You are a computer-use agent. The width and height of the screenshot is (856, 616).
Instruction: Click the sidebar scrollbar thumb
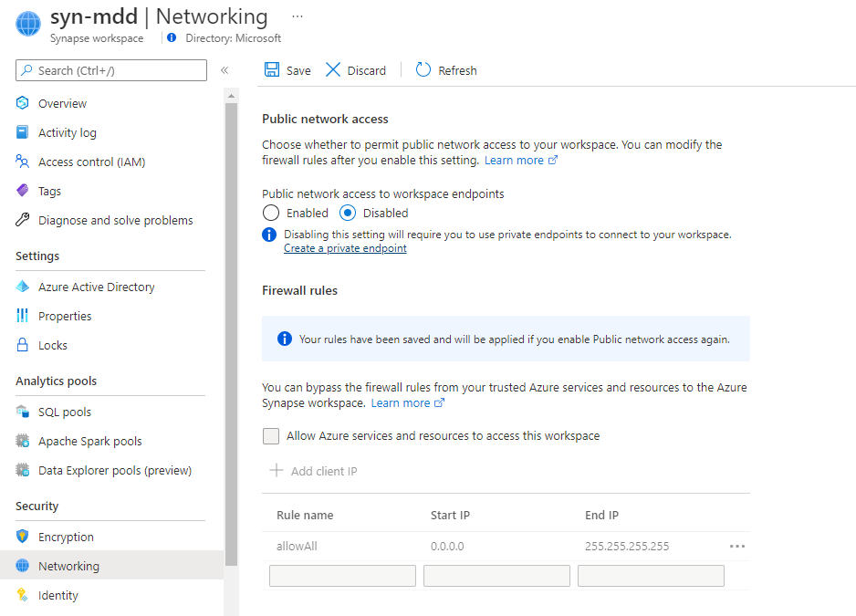point(232,334)
